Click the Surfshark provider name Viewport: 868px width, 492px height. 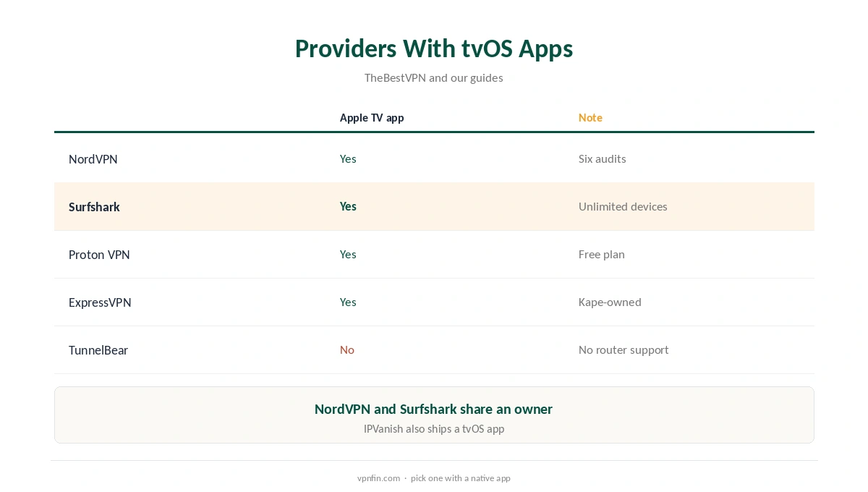[x=94, y=207]
